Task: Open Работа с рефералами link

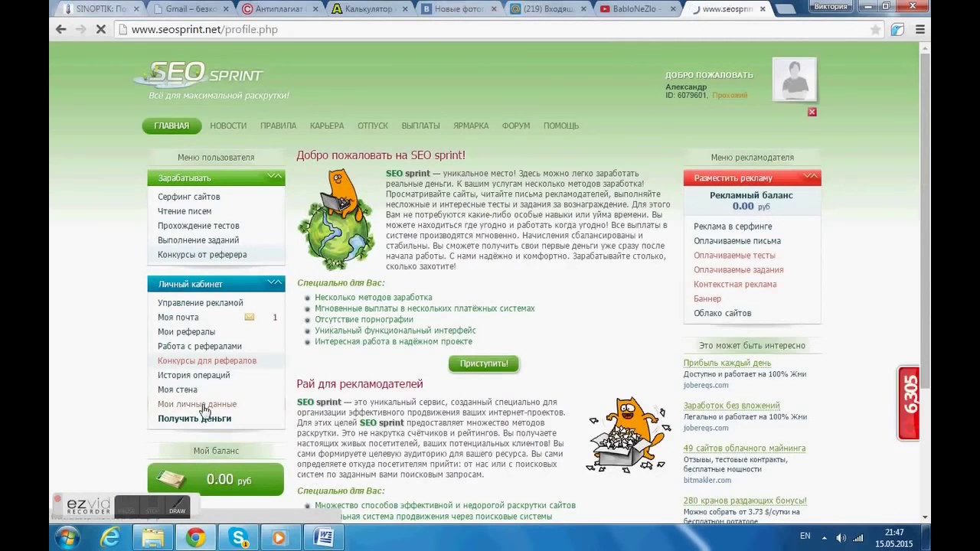Action: [x=199, y=347]
